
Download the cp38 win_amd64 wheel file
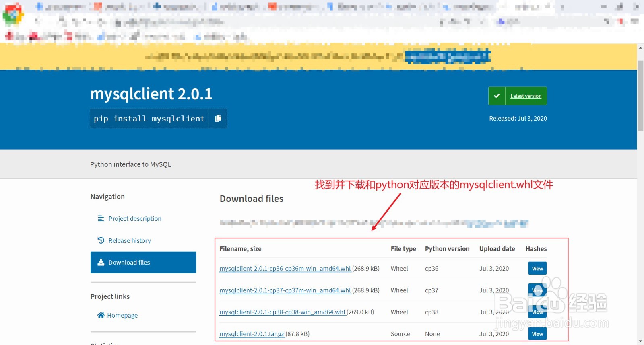[282, 312]
